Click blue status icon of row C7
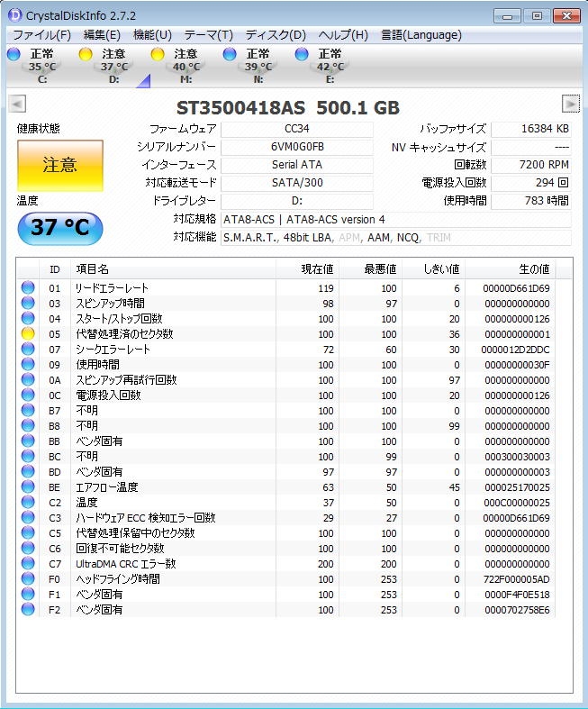This screenshot has height=709, width=588. pos(28,564)
